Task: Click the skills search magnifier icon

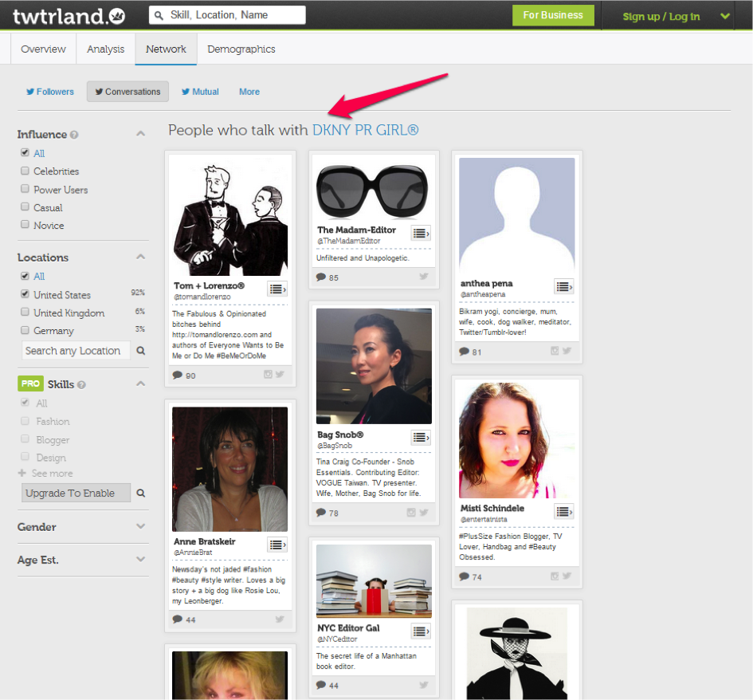Action: 141,493
